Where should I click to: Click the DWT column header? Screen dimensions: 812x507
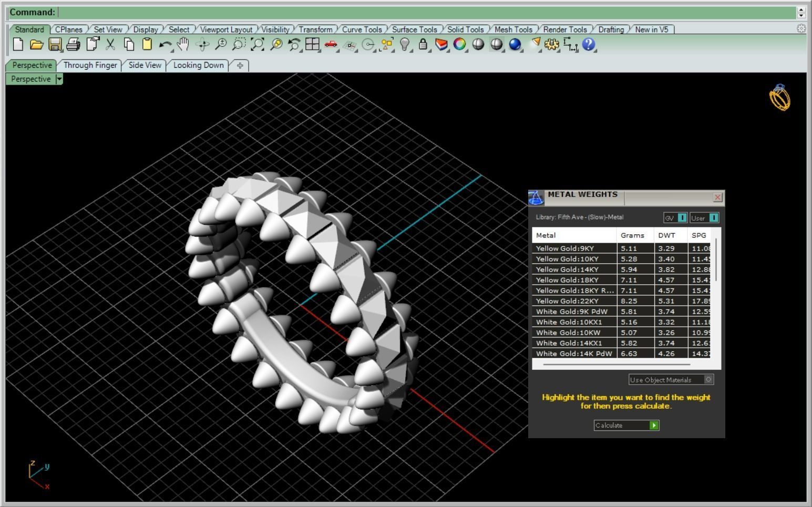click(x=670, y=235)
